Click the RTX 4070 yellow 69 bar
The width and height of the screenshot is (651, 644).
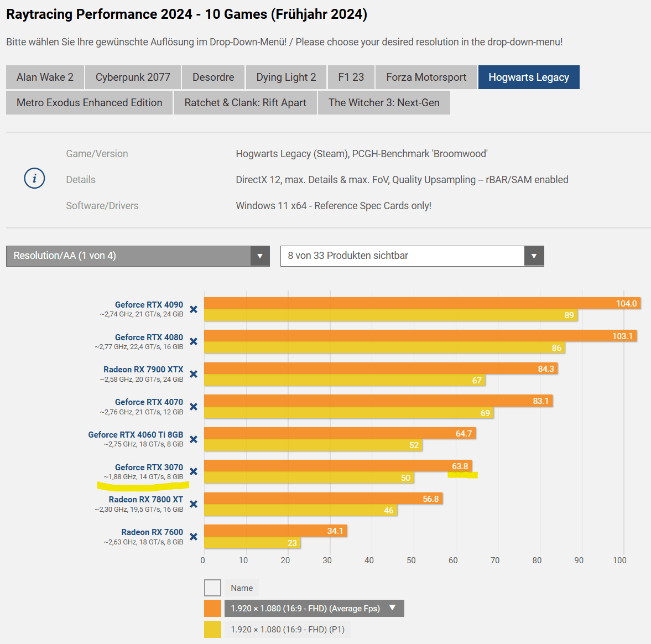349,413
